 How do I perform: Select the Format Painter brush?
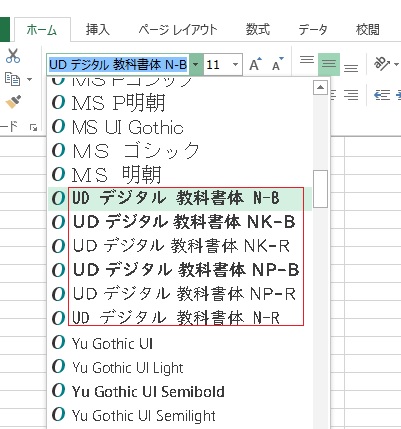coord(13,102)
